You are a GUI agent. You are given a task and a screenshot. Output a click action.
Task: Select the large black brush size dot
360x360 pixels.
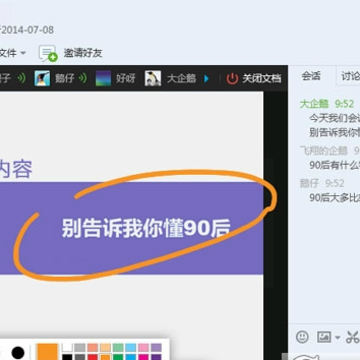18,352
